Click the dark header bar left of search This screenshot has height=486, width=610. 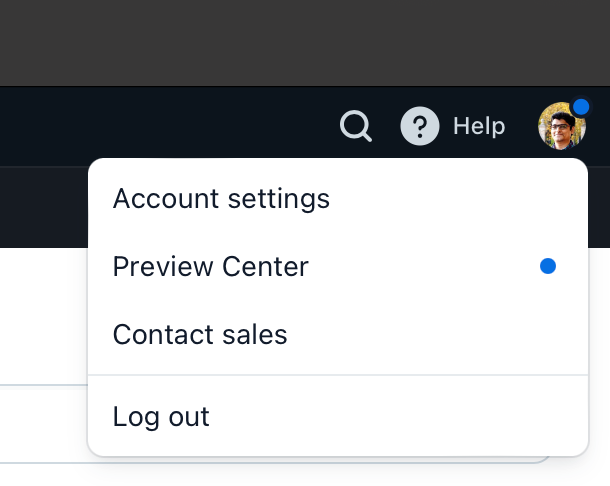click(x=150, y=127)
